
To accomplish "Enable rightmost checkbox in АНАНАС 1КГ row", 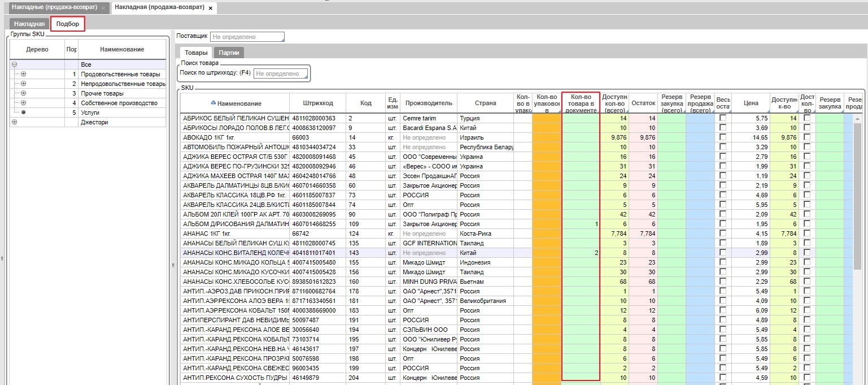I will coord(806,233).
